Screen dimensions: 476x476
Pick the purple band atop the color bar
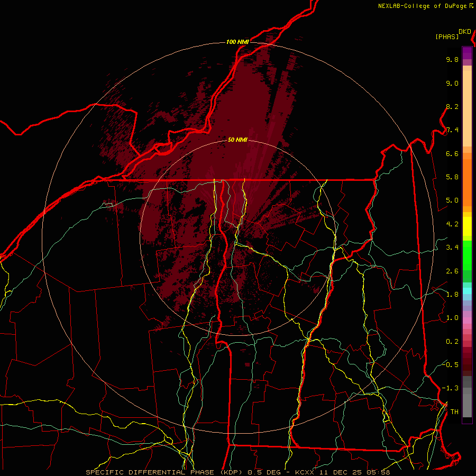point(467,53)
